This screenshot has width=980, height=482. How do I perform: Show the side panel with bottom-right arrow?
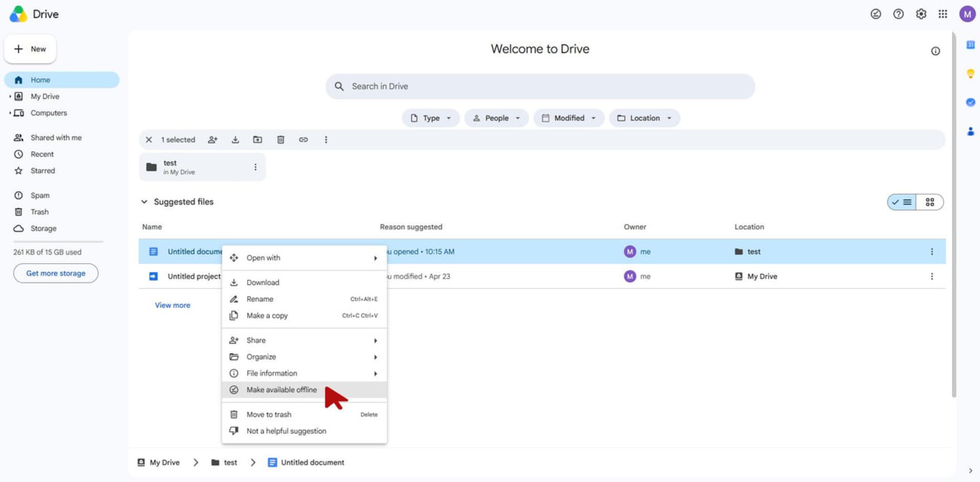tap(970, 471)
